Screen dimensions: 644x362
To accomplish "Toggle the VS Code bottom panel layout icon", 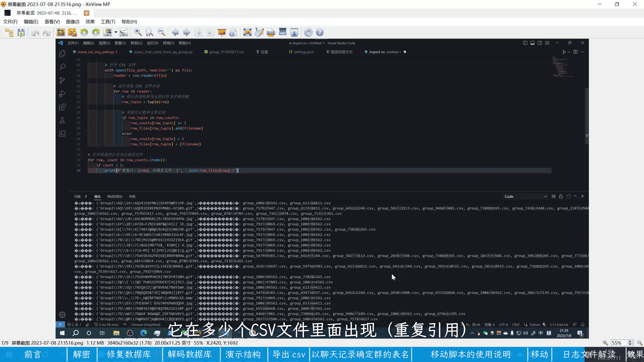I will 533,43.
